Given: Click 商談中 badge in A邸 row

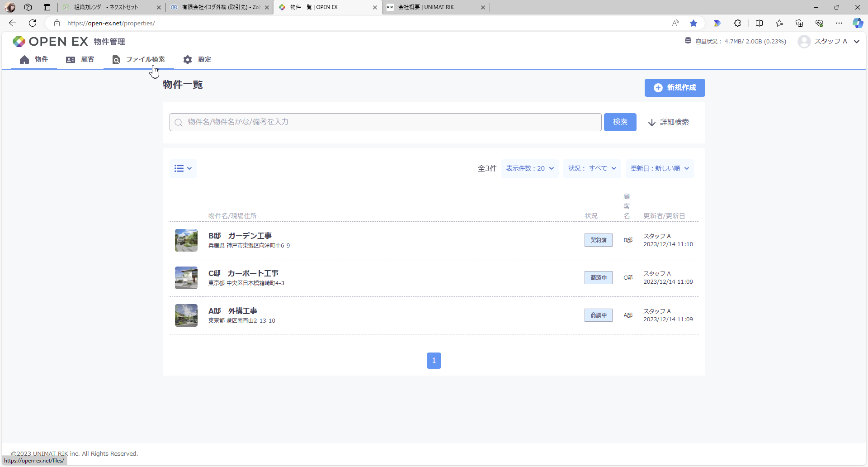Looking at the screenshot, I should [x=598, y=315].
